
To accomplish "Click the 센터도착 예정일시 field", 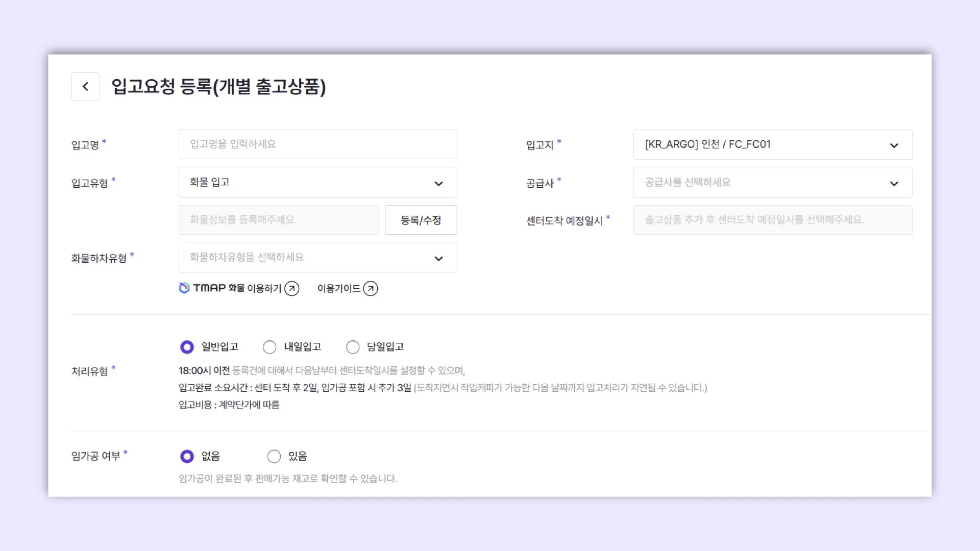I will coord(772,220).
